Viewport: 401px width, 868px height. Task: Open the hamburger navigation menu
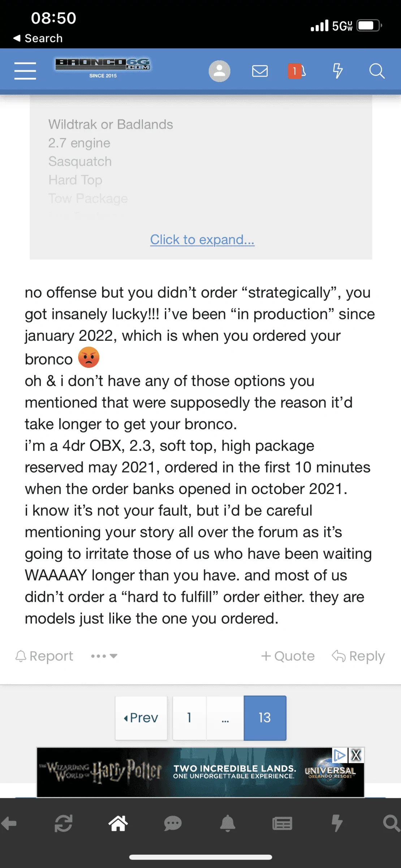tap(25, 71)
